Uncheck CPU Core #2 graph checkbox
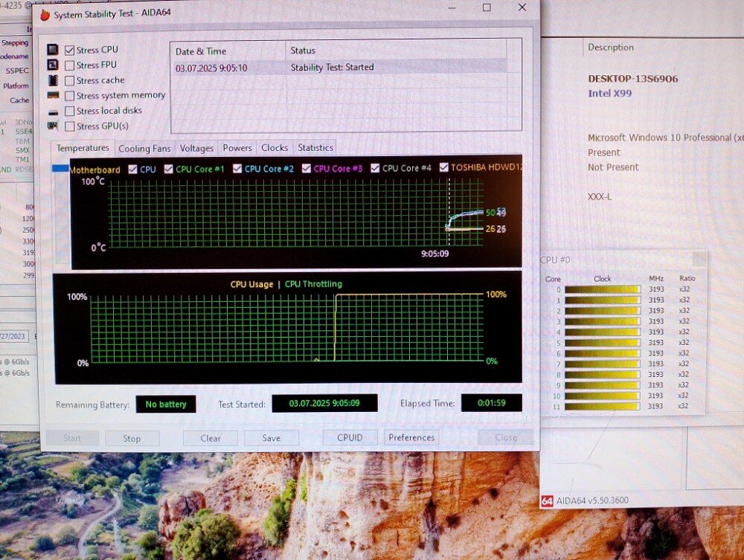 click(x=237, y=168)
